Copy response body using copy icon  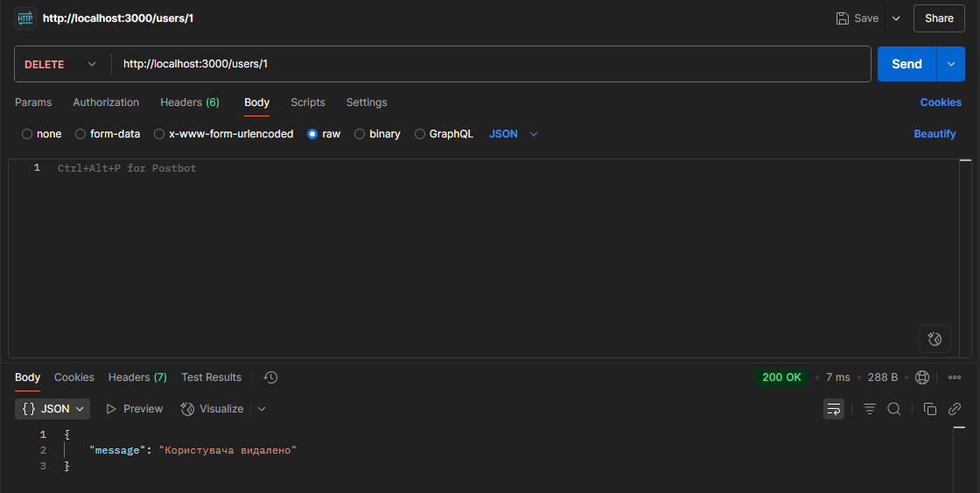(930, 409)
